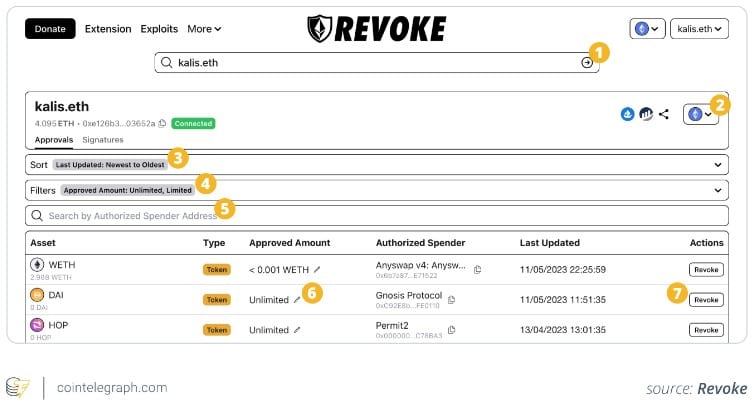
Task: Open the blue OpenSea profile icon
Action: [627, 114]
